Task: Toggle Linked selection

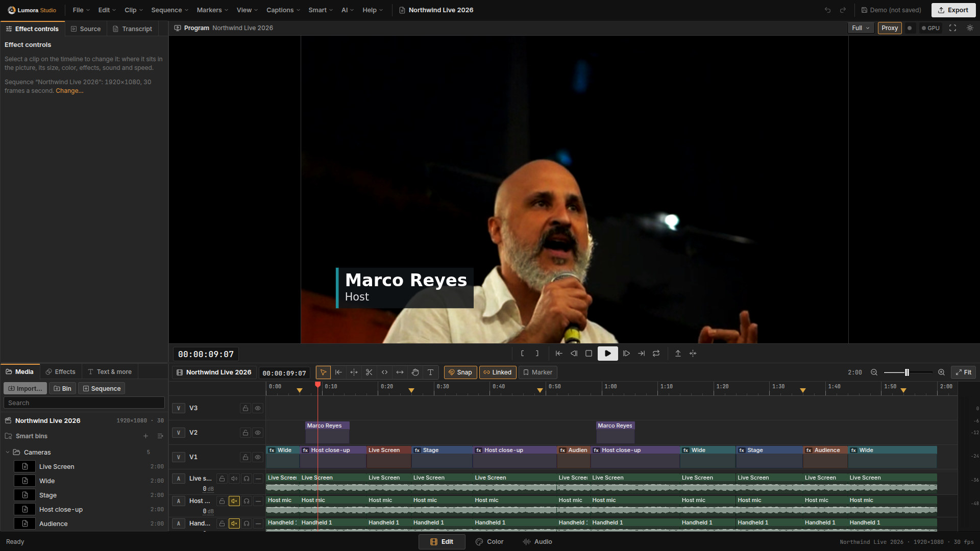Action: click(x=498, y=372)
